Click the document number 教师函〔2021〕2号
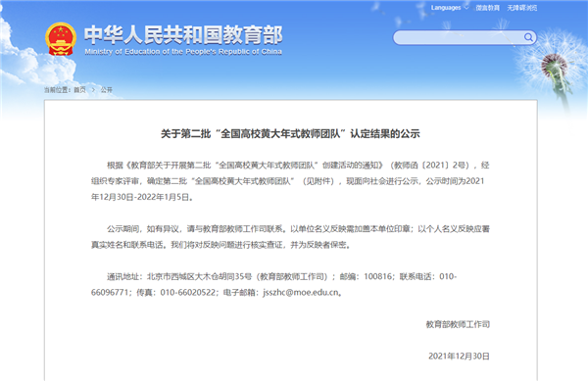This screenshot has height=381, width=588. tap(430, 166)
